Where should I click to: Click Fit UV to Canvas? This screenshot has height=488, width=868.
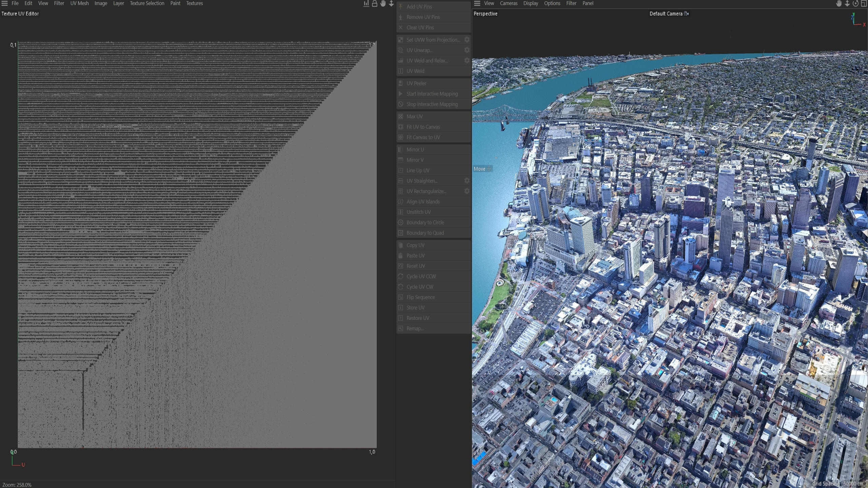click(434, 127)
